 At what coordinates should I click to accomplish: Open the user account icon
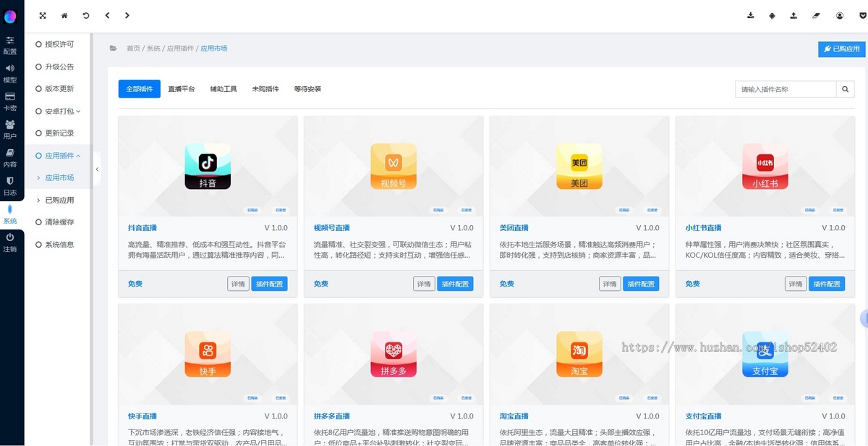pyautogui.click(x=840, y=15)
